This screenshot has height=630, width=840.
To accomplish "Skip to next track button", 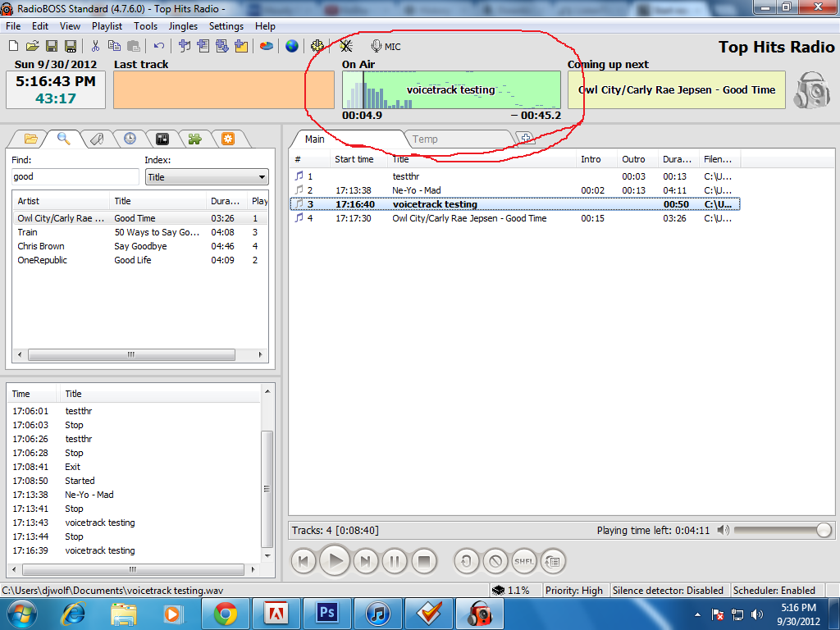I will [x=366, y=561].
